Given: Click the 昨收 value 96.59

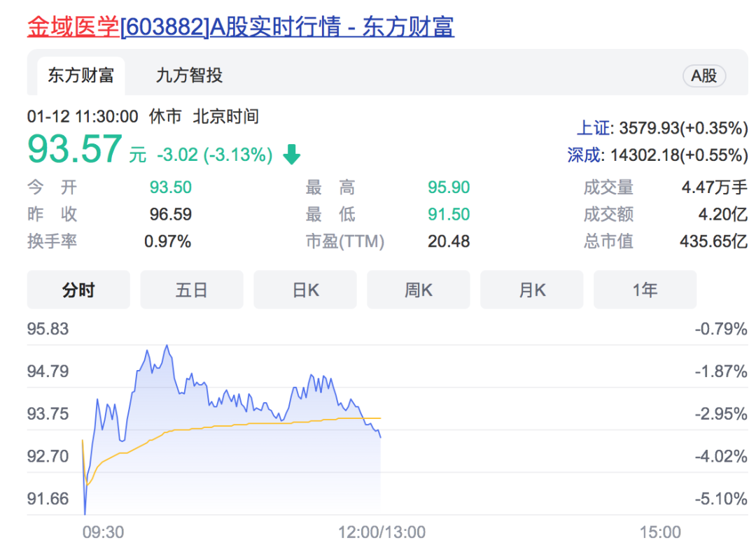Looking at the screenshot, I should click(171, 214).
